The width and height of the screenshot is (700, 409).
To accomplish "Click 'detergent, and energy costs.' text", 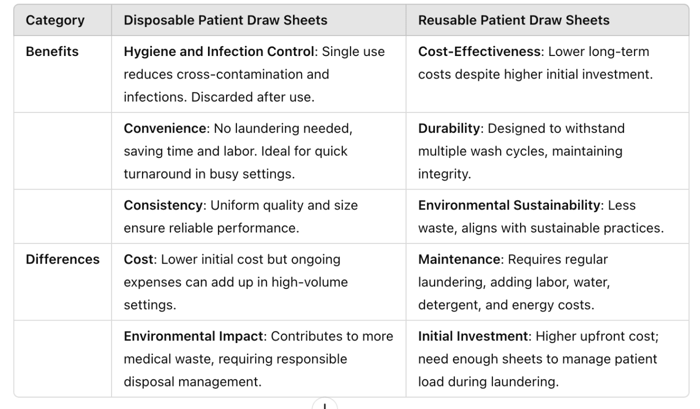I will pos(506,305).
